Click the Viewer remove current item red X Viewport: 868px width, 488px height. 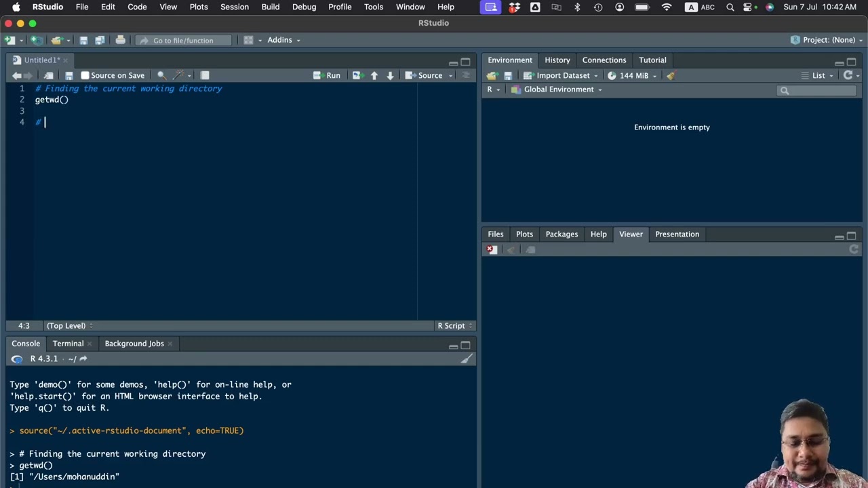click(492, 249)
